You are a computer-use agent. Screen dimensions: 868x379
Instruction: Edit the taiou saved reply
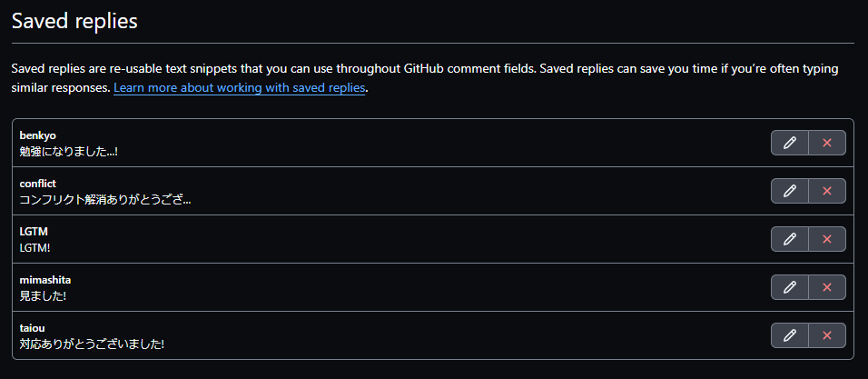click(790, 335)
